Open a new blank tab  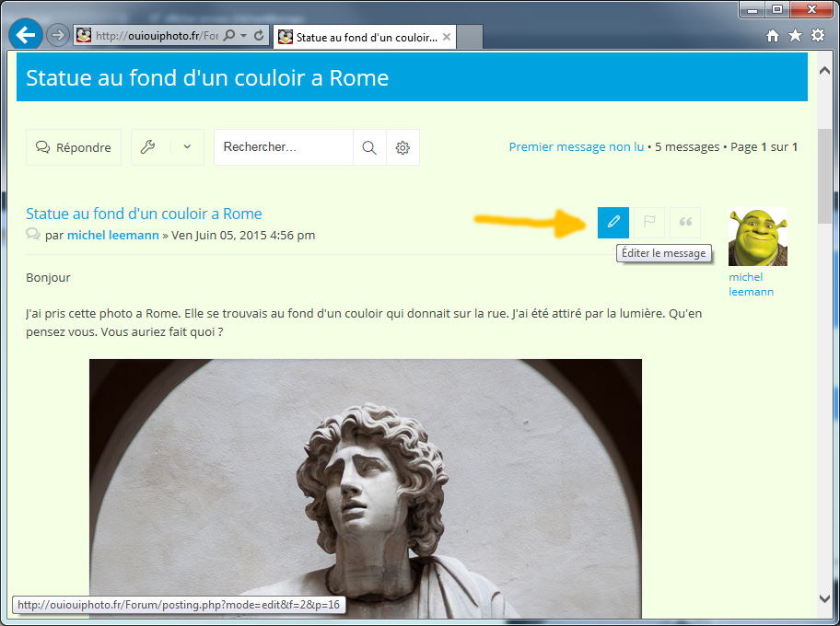point(470,37)
